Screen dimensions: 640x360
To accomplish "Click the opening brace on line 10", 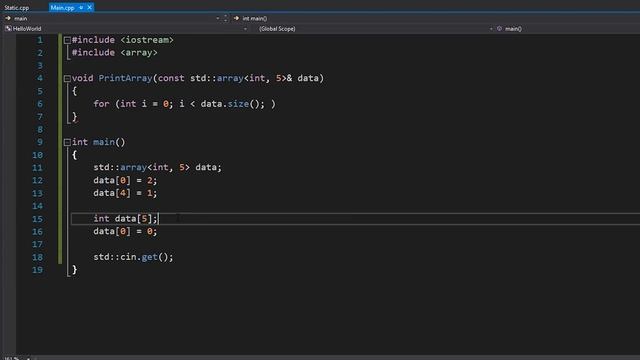I will [x=74, y=155].
